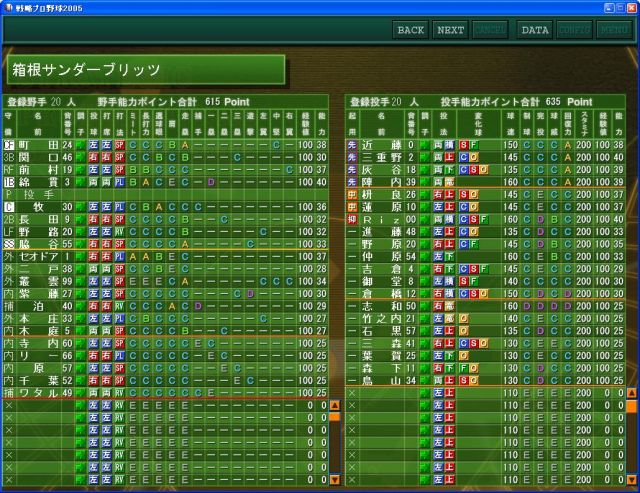Click the closer role icon for Riz

click(x=352, y=220)
